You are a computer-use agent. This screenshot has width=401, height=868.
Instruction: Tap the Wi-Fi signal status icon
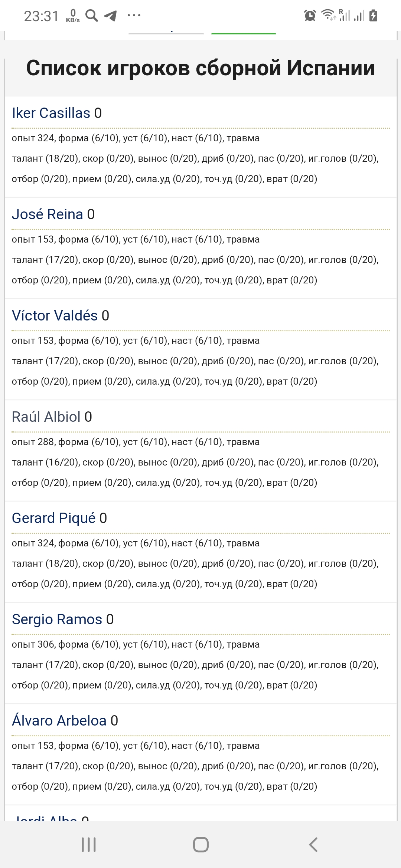[x=328, y=15]
